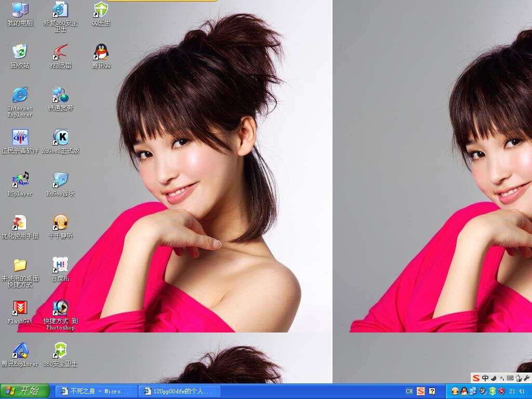Click the headphones tray icon
Screen dimensions: 532x399
coord(455,391)
